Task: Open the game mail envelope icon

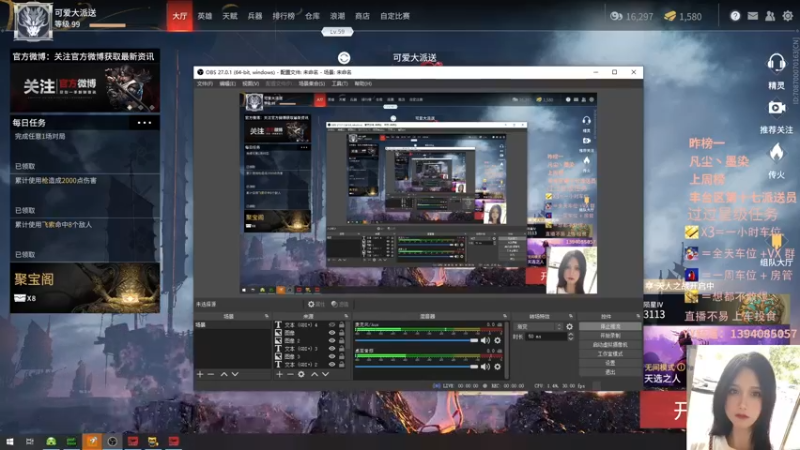Action: pos(753,16)
